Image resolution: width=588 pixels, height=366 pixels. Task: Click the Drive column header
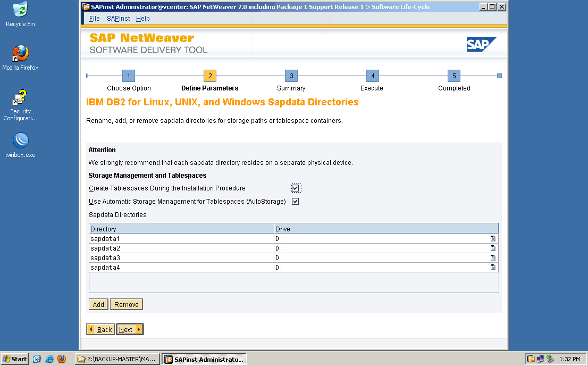(387, 229)
